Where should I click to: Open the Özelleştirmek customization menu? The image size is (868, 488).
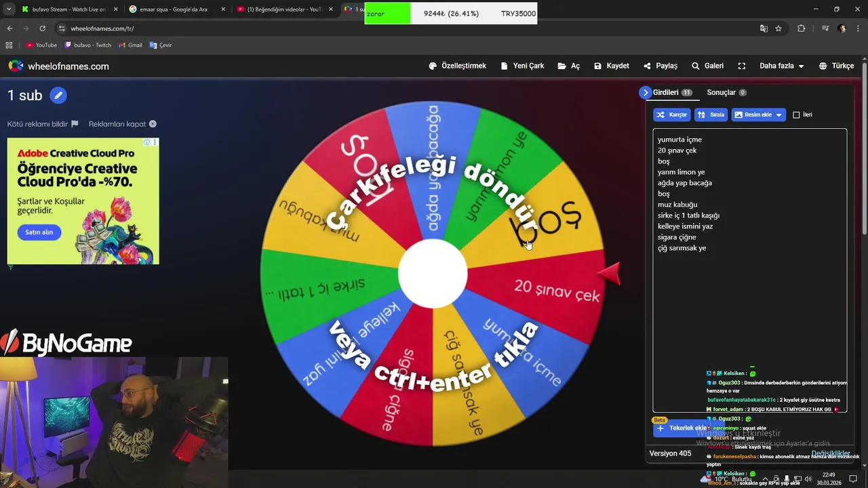coord(458,66)
